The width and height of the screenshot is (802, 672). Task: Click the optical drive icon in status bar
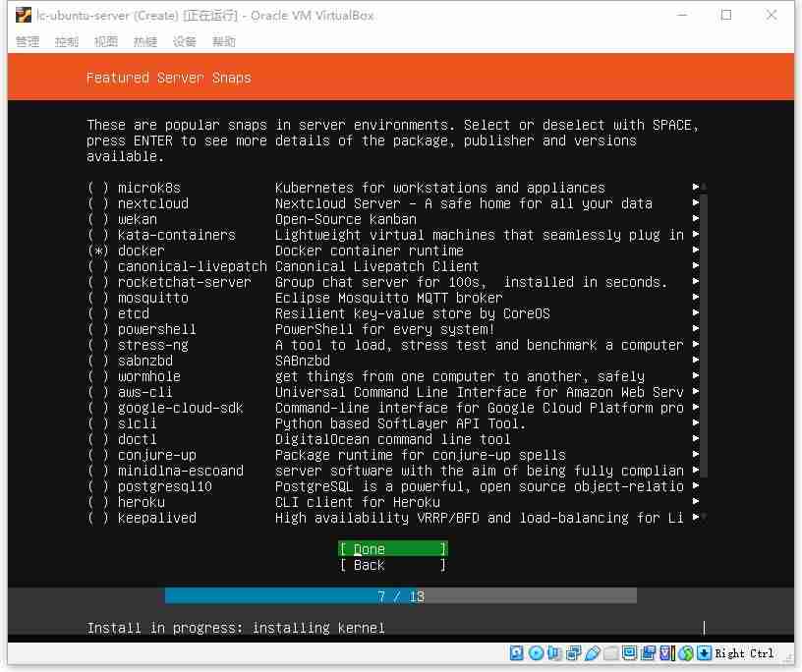point(536,653)
